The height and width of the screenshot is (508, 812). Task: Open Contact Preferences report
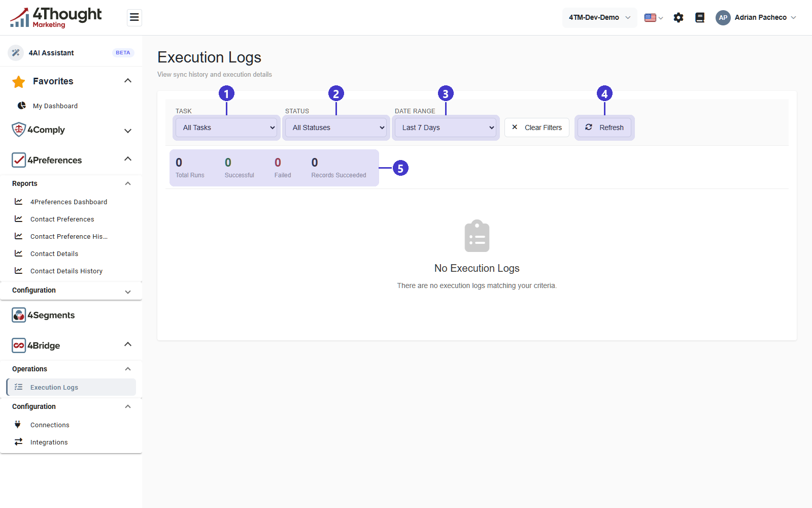tap(62, 219)
